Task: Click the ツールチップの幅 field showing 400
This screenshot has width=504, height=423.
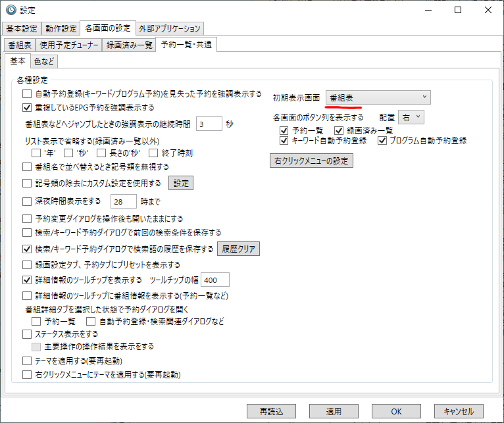Action: (215, 280)
